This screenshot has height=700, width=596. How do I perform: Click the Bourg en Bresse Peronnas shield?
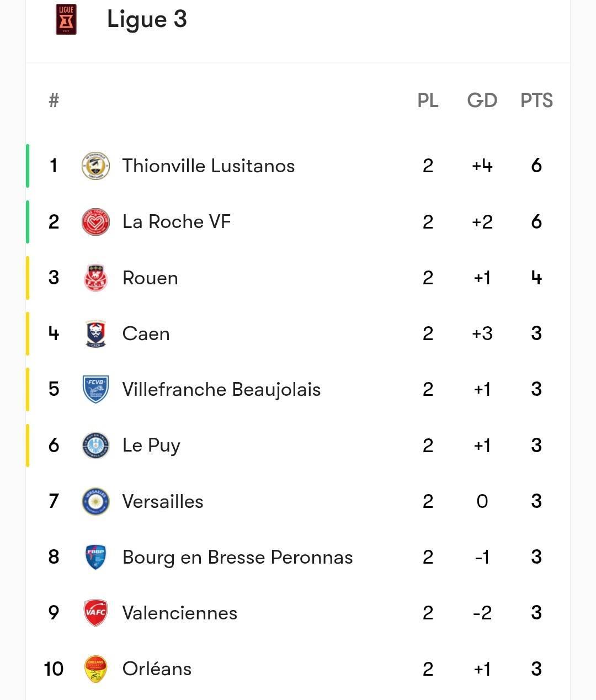click(x=95, y=557)
